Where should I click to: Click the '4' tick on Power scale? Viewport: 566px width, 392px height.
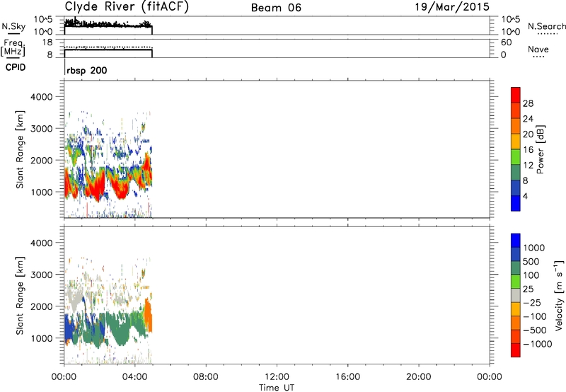click(525, 196)
